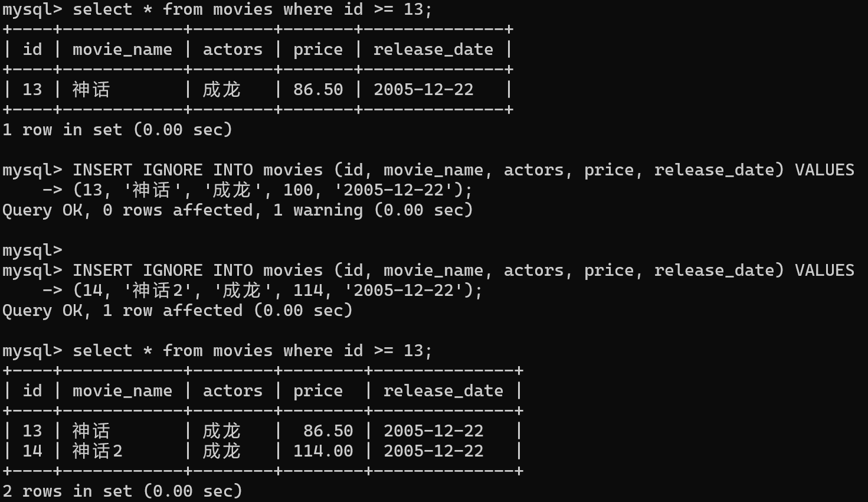
Task: Click the id 14 cell in results table
Action: 32,451
